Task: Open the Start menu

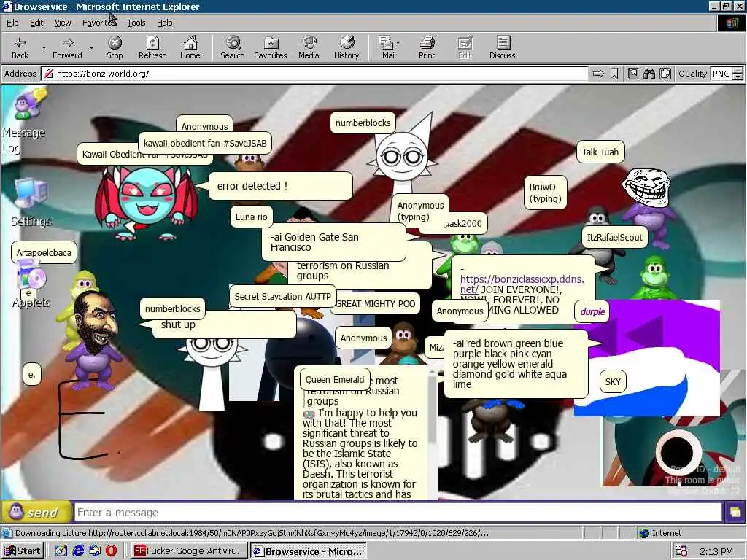Action: pos(23,551)
